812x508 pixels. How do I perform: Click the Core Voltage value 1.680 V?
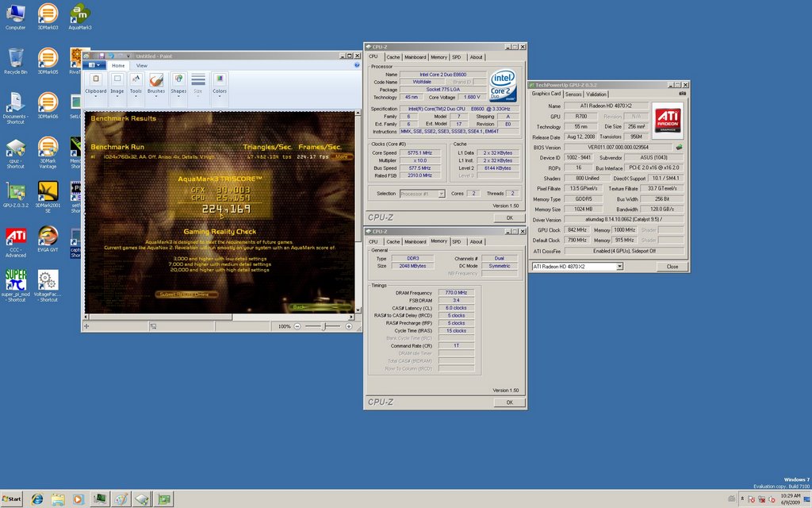click(x=472, y=98)
